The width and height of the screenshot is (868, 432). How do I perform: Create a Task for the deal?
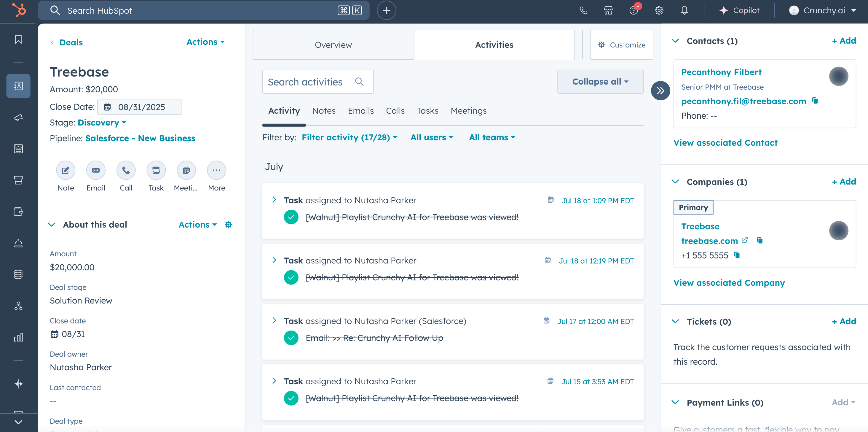tap(156, 170)
